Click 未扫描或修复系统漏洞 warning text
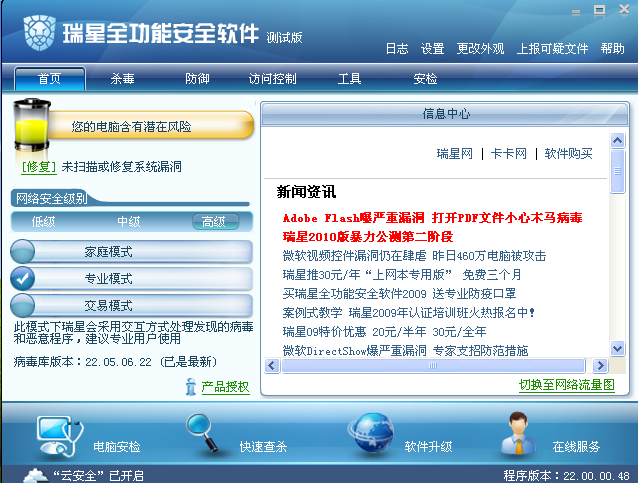638x483 pixels. pos(121,167)
